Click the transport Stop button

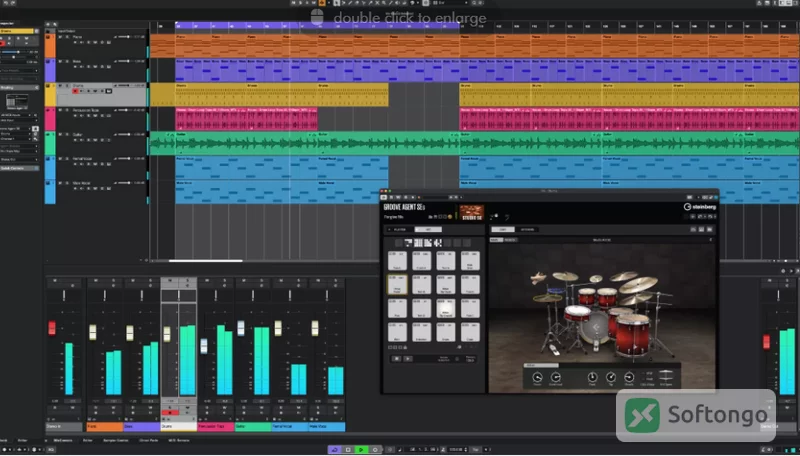point(348,449)
